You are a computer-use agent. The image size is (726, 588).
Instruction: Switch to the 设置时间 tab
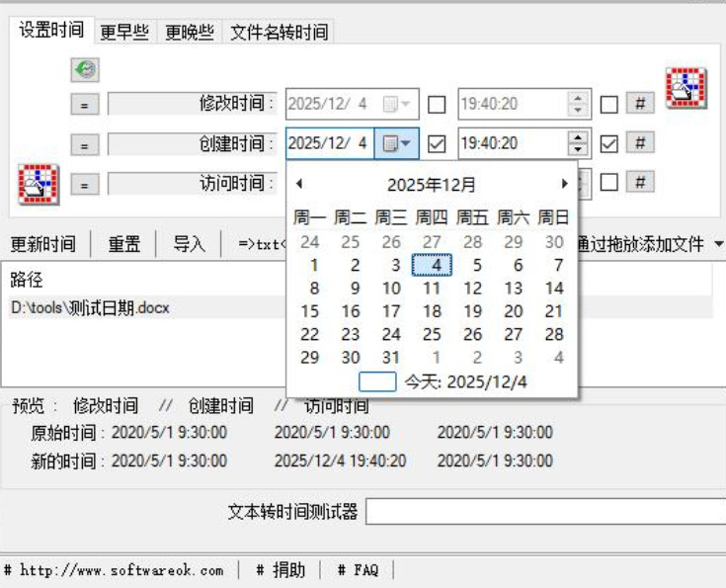pyautogui.click(x=51, y=30)
